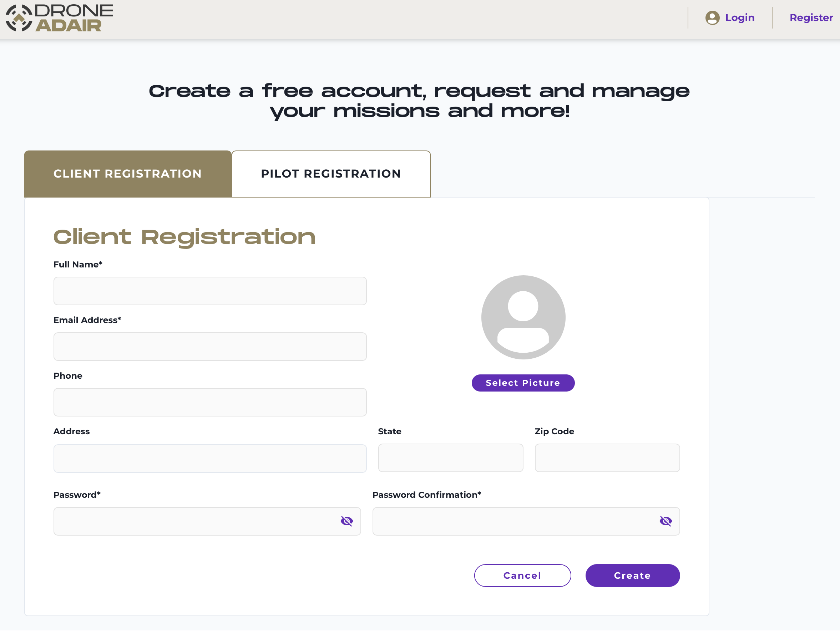Image resolution: width=840 pixels, height=639 pixels.
Task: Click the 'Full Name*' label
Action: click(78, 264)
